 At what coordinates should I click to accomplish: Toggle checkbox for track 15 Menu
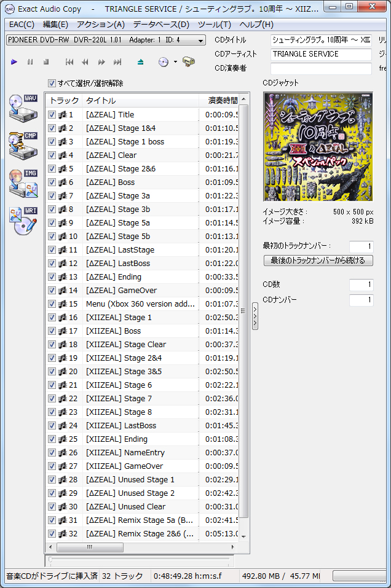click(52, 304)
